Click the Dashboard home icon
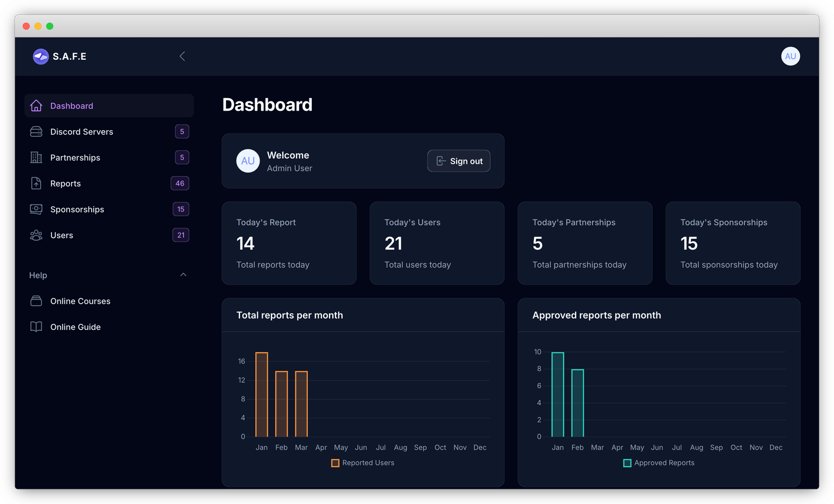The image size is (834, 504). (x=36, y=106)
